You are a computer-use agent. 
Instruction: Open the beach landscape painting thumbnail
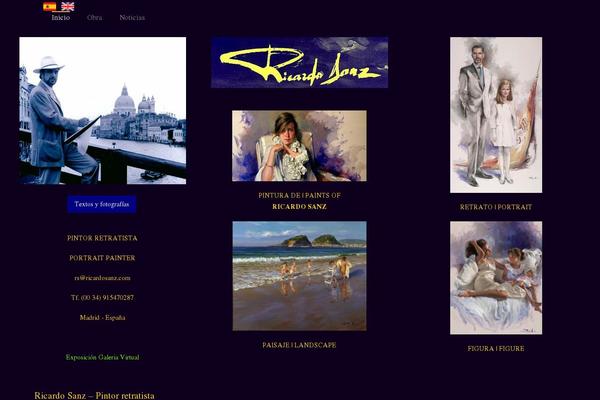299,276
